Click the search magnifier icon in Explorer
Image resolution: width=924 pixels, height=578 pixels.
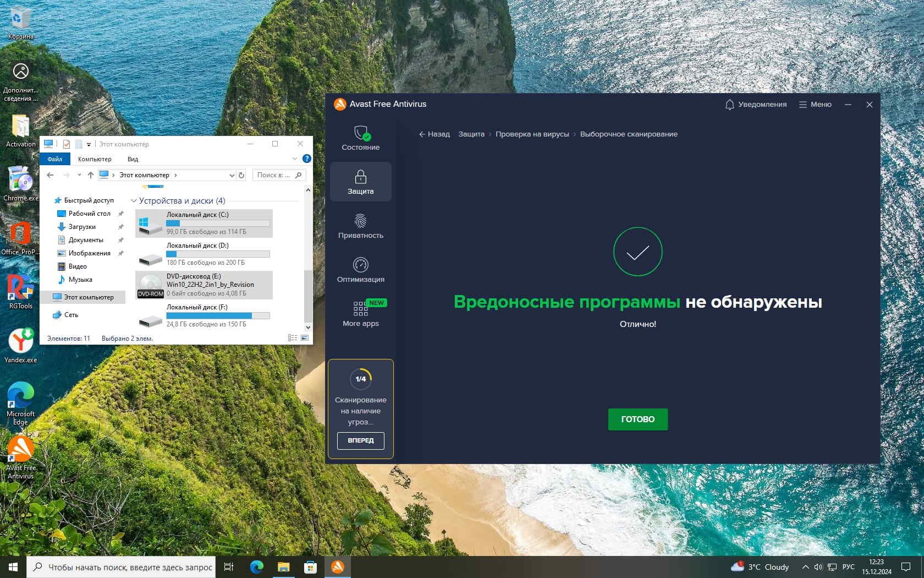(299, 175)
